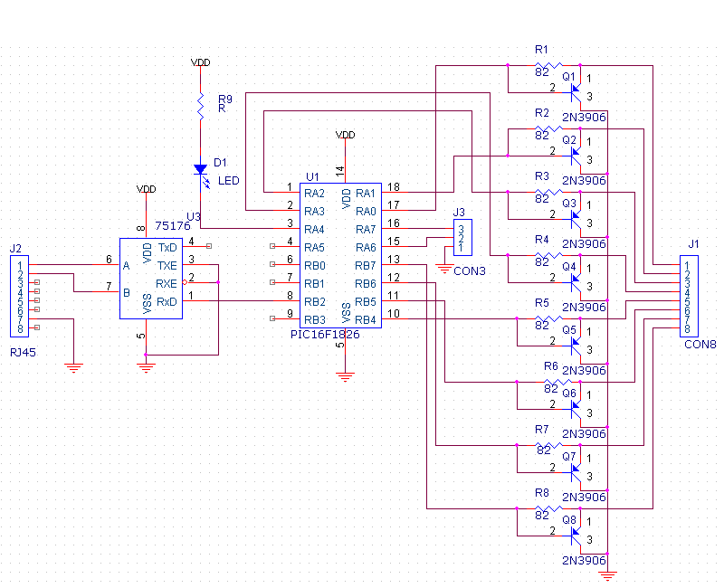724x588 pixels.
Task: Select the R7 resistor symbol
Action: 548,445
